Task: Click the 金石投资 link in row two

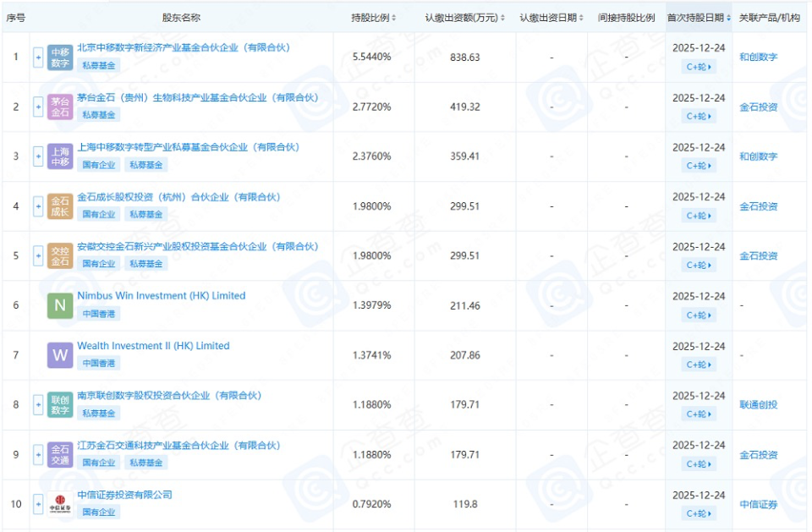Action: (x=760, y=106)
